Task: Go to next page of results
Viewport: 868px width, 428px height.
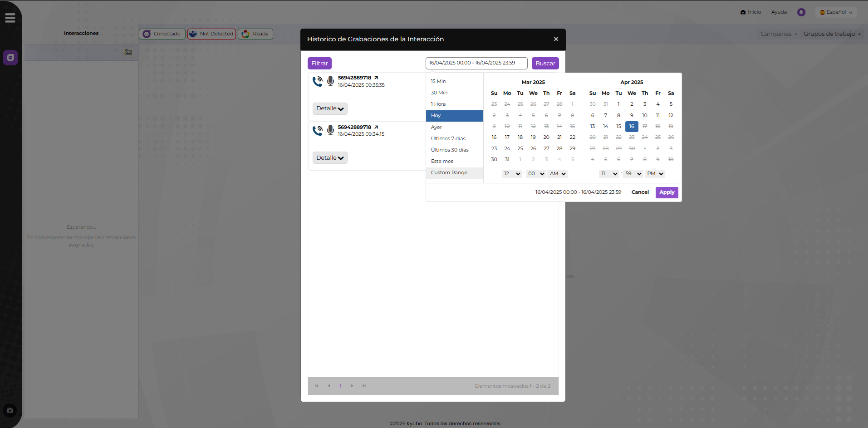Action: coord(352,386)
